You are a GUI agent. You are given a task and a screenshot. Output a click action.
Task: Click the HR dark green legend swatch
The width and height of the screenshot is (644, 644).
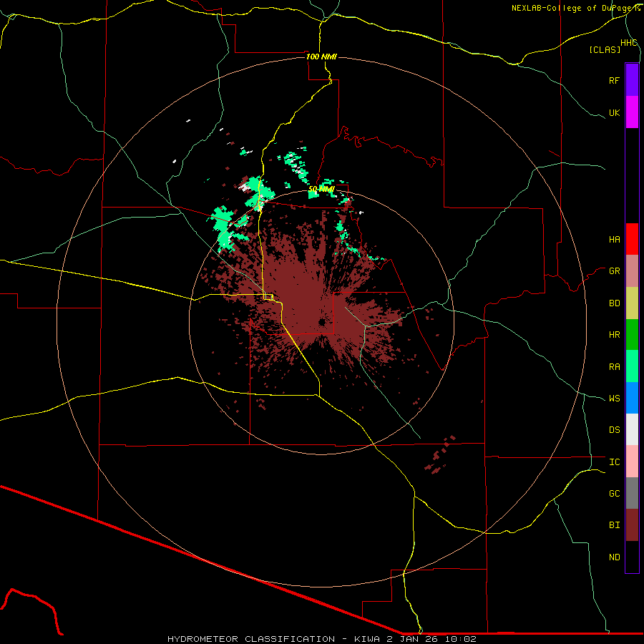(x=632, y=335)
